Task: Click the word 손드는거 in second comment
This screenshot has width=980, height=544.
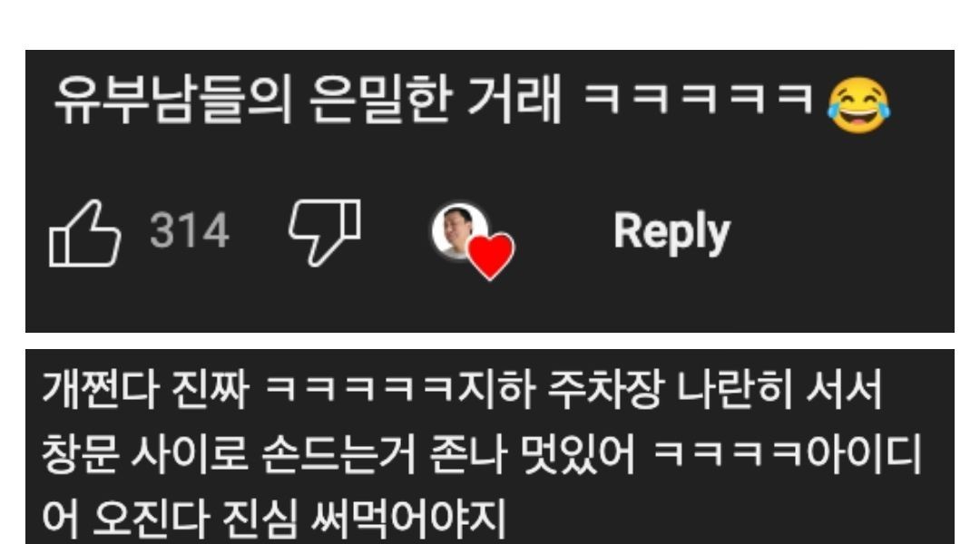Action: point(339,454)
